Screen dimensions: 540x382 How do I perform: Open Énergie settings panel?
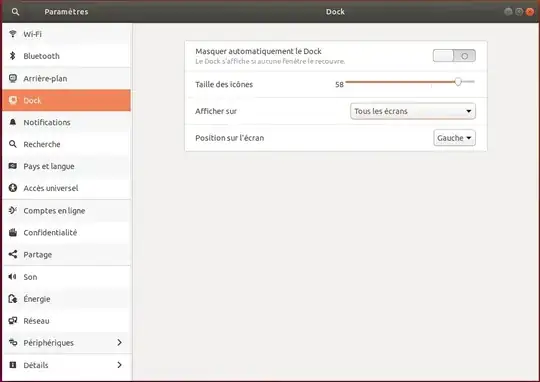(66, 299)
